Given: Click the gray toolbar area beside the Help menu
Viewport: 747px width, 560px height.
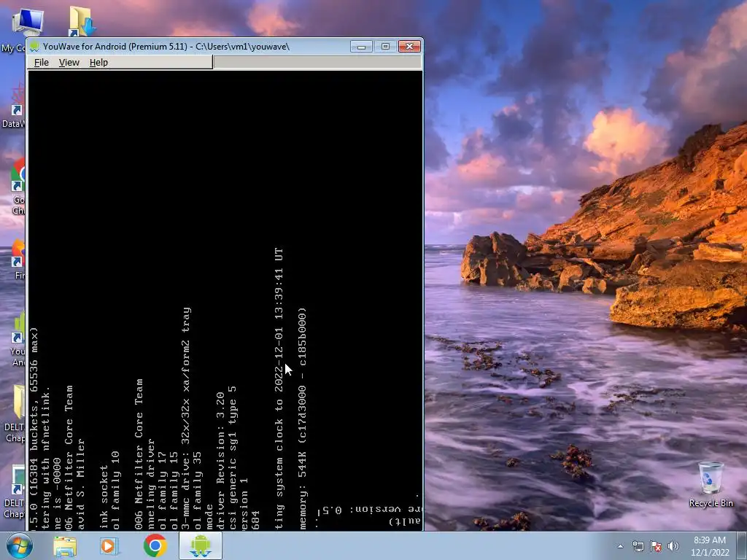Looking at the screenshot, I should [x=317, y=63].
